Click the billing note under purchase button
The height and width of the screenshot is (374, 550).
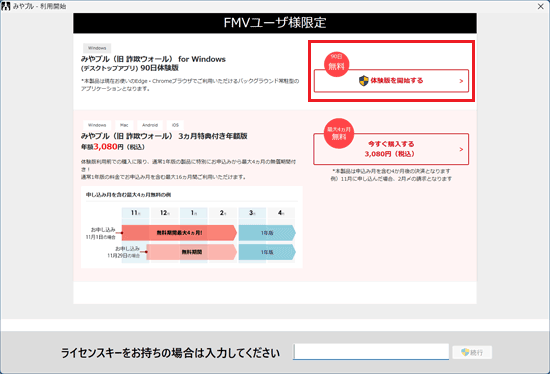(391, 175)
